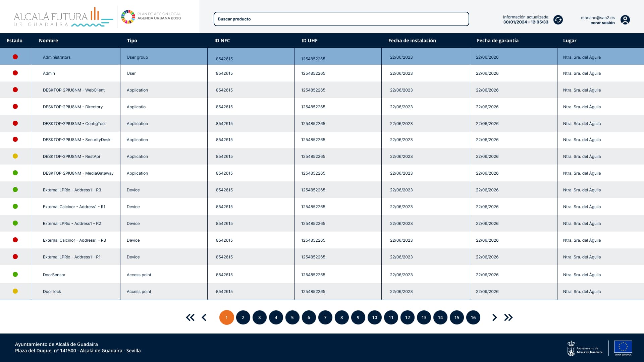Go to the next page arrow
644x362 pixels.
[494, 317]
